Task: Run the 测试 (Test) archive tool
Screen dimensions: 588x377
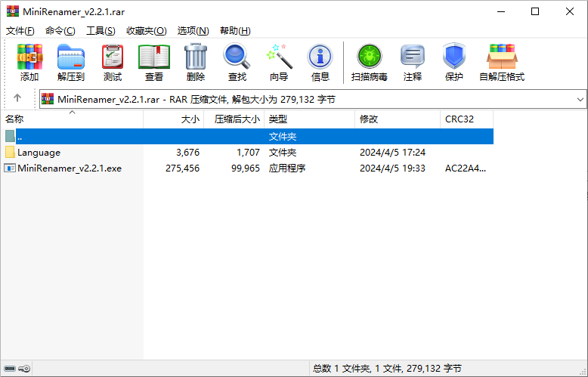Action: click(113, 57)
